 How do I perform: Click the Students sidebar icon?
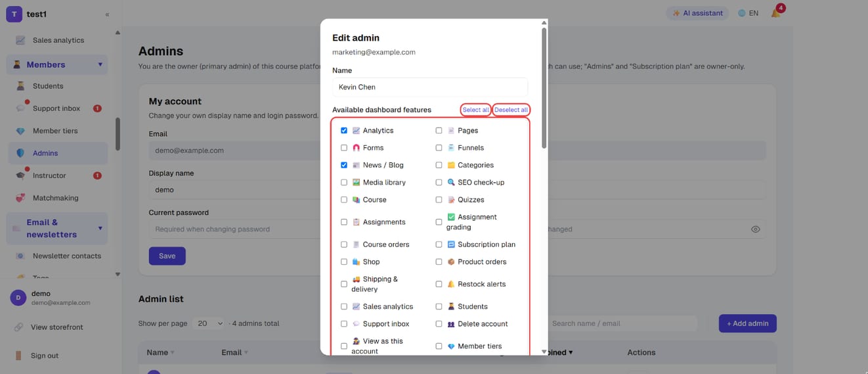[x=20, y=86]
